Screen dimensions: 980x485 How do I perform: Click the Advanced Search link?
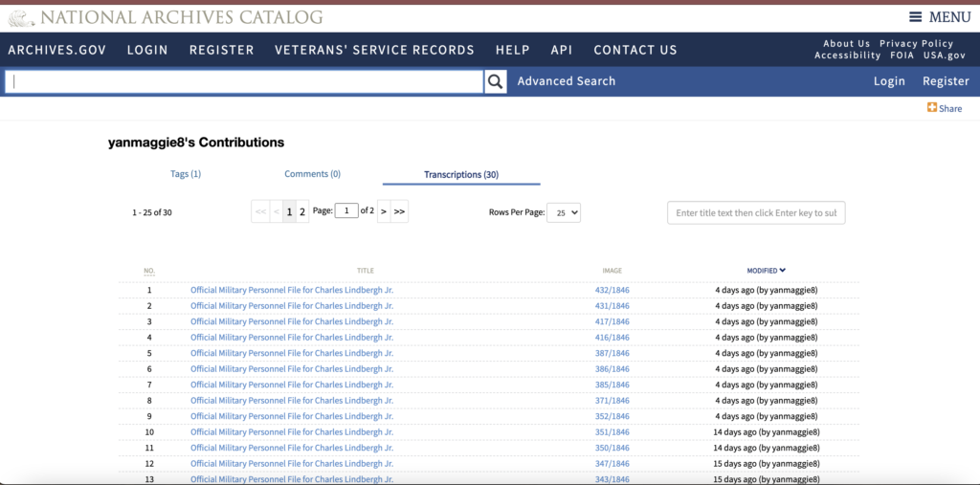point(567,81)
